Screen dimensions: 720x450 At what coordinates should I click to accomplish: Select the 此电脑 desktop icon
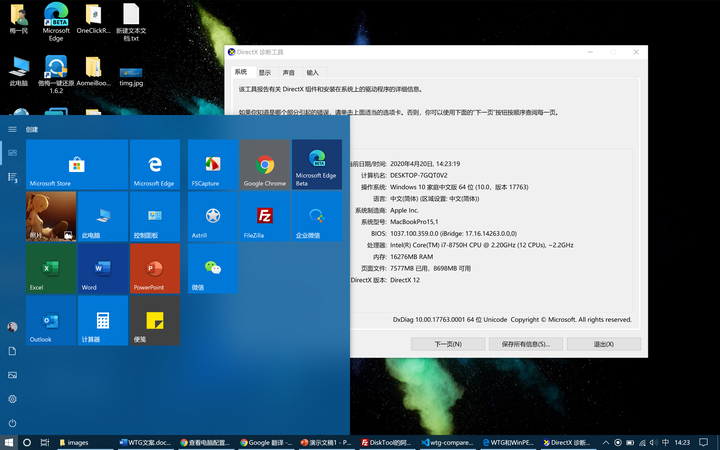point(19,71)
